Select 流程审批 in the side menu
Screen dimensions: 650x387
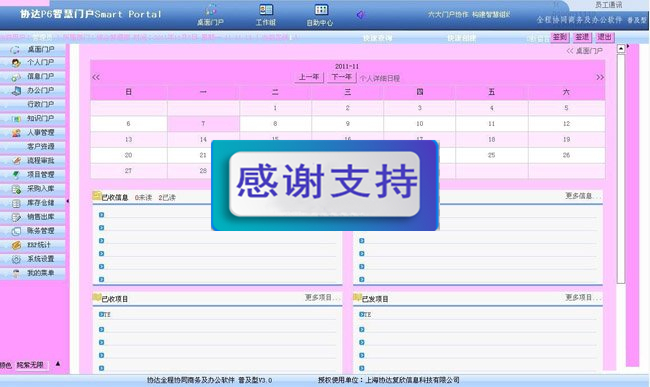[x=33, y=161]
